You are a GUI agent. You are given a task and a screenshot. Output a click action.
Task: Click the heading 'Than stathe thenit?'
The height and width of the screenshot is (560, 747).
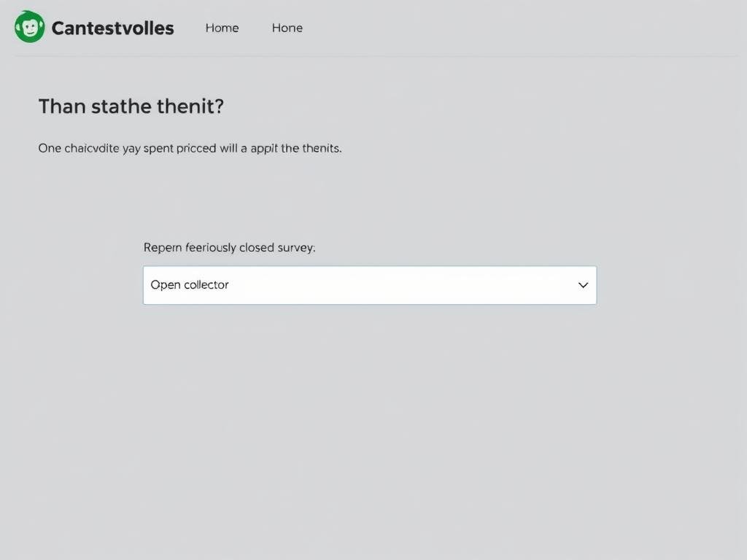(x=131, y=106)
